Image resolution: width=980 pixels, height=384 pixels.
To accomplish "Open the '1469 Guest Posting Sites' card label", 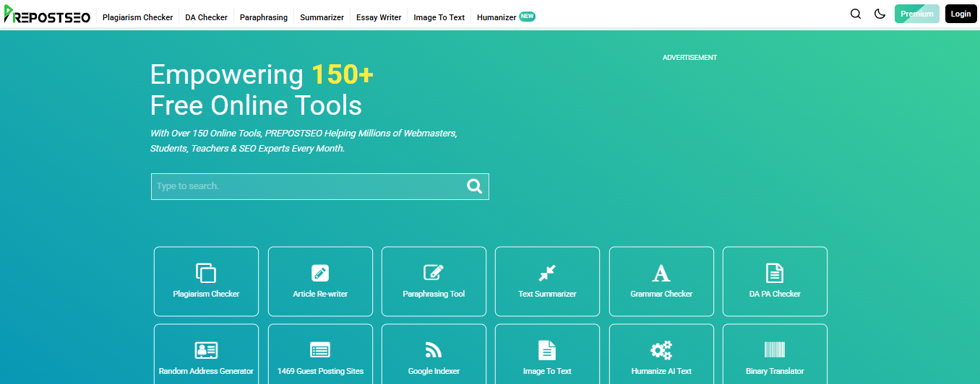I will [320, 372].
